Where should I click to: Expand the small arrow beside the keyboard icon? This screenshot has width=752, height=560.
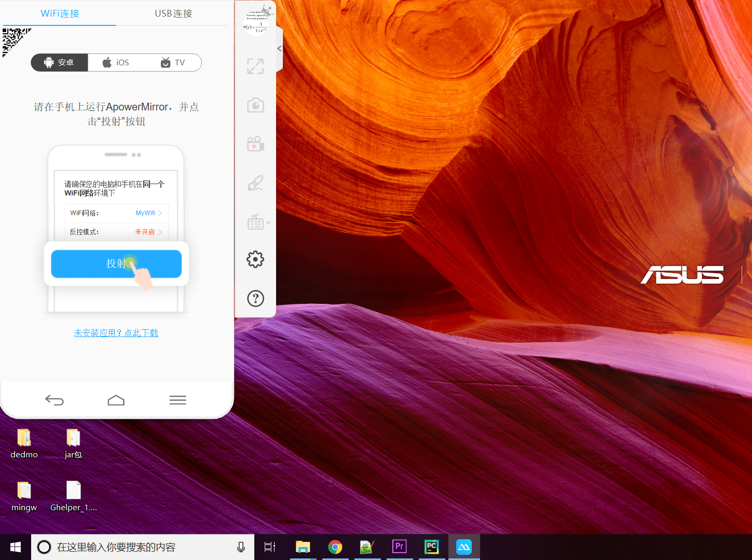click(x=268, y=222)
